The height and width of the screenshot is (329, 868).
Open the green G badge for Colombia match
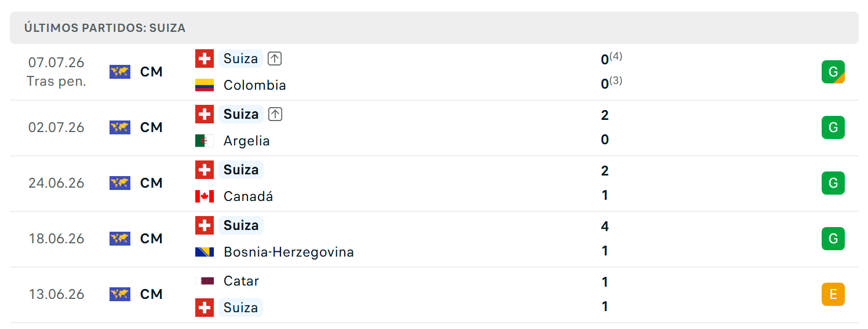(x=833, y=72)
